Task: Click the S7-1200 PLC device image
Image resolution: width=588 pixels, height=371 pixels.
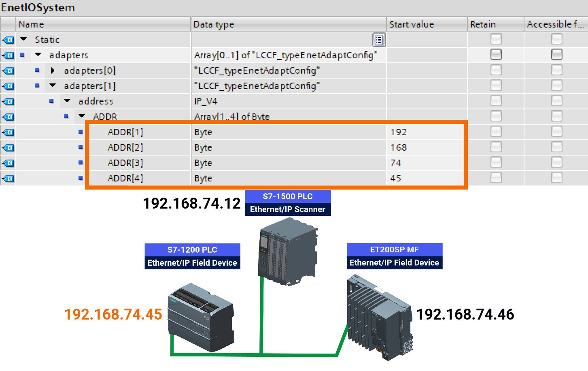Action: tap(201, 317)
